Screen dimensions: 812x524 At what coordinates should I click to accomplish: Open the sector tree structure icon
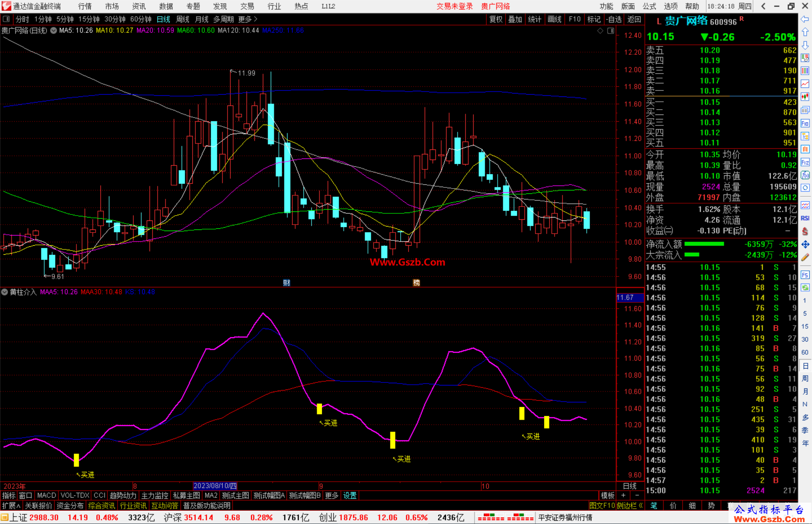click(x=805, y=136)
